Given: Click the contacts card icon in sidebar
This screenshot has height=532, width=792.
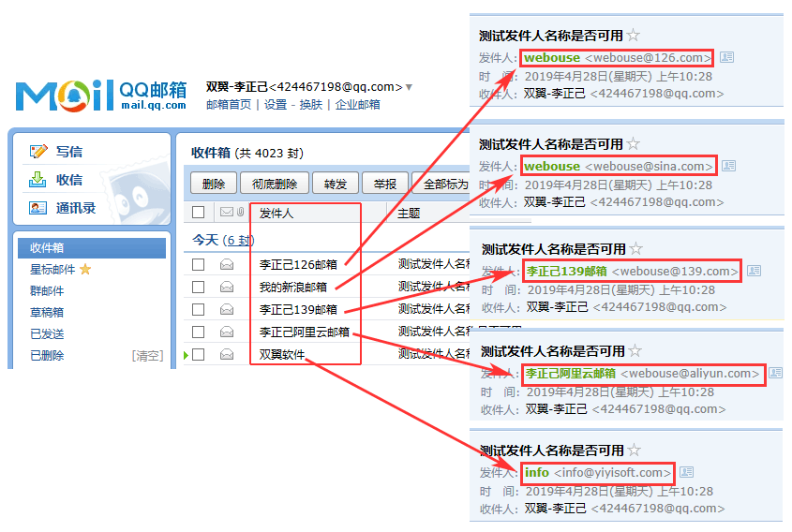Looking at the screenshot, I should coord(37,207).
